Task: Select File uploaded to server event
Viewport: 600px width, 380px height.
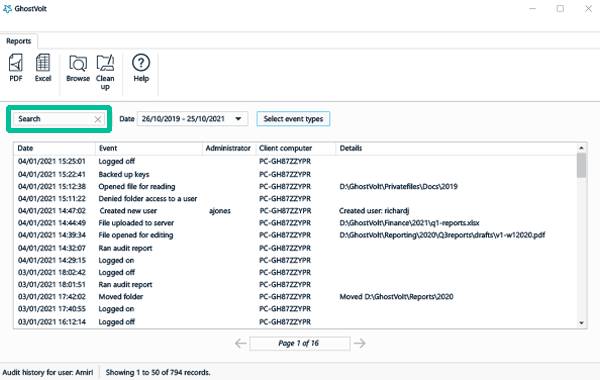Action: (x=136, y=223)
